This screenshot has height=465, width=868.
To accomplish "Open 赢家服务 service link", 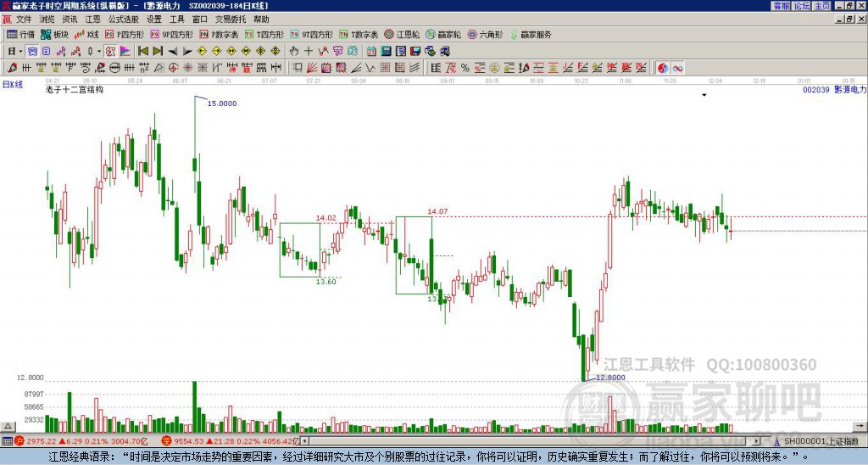I will coord(531,34).
